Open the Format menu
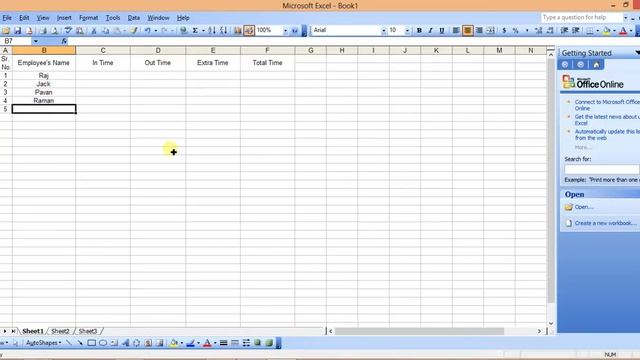This screenshot has height=360, width=640. coord(89,18)
